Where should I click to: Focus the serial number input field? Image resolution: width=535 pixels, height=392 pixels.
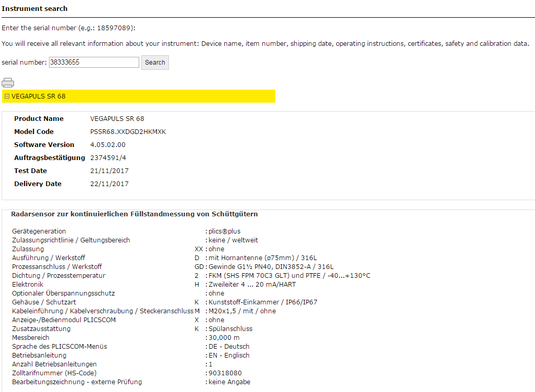[x=94, y=62]
